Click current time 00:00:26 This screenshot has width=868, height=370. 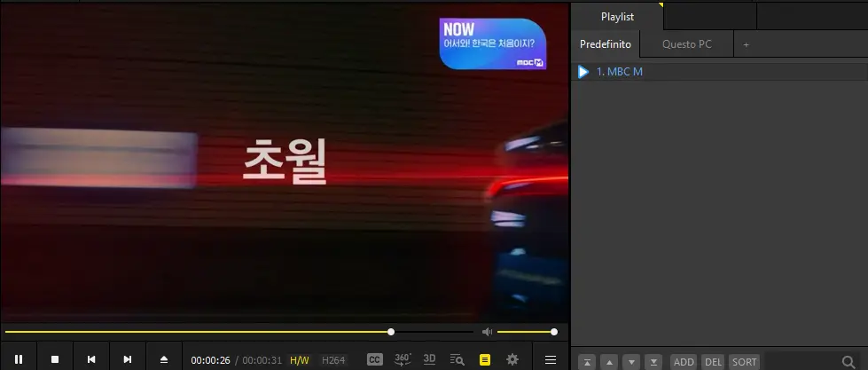coord(210,360)
